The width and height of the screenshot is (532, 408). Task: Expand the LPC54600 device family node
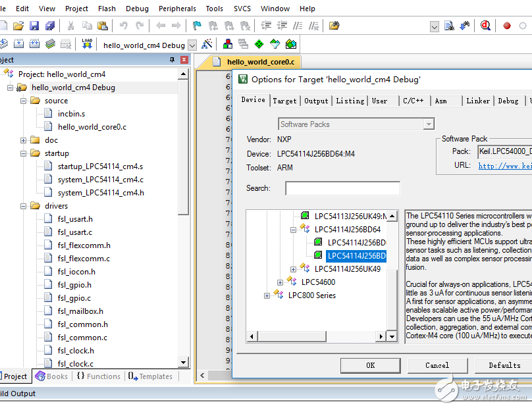click(x=280, y=282)
